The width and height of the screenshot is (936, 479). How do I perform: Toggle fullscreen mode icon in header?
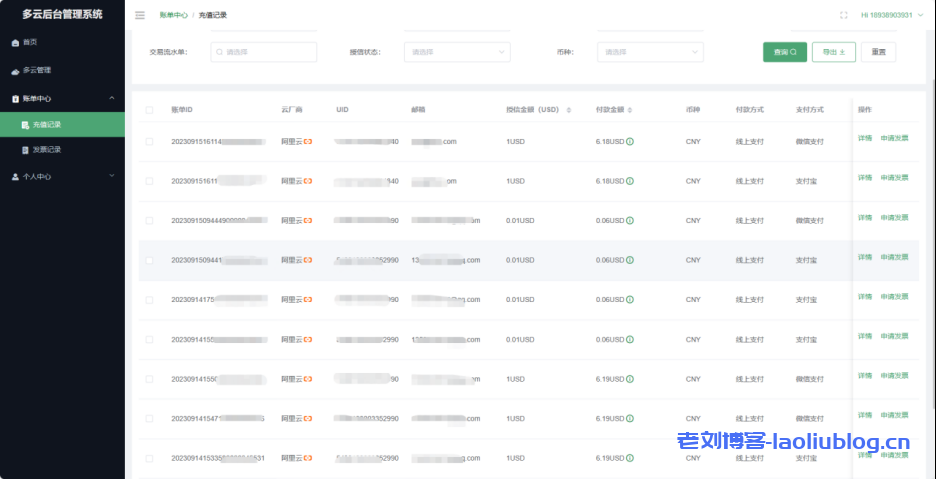844,16
